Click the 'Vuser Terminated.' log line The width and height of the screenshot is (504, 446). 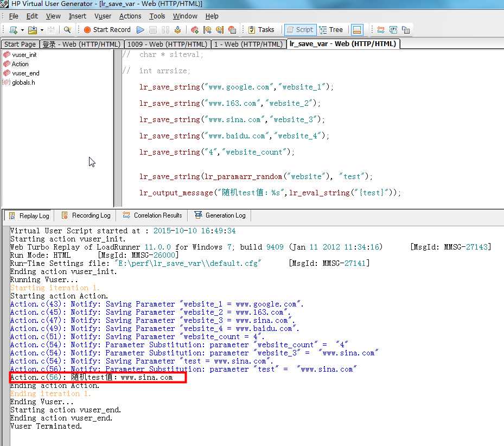click(x=46, y=426)
